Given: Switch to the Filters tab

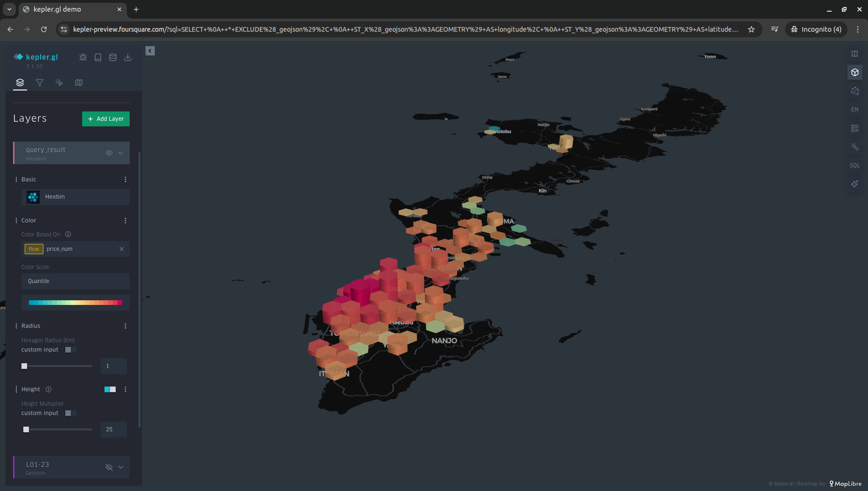Looking at the screenshot, I should click(x=40, y=83).
